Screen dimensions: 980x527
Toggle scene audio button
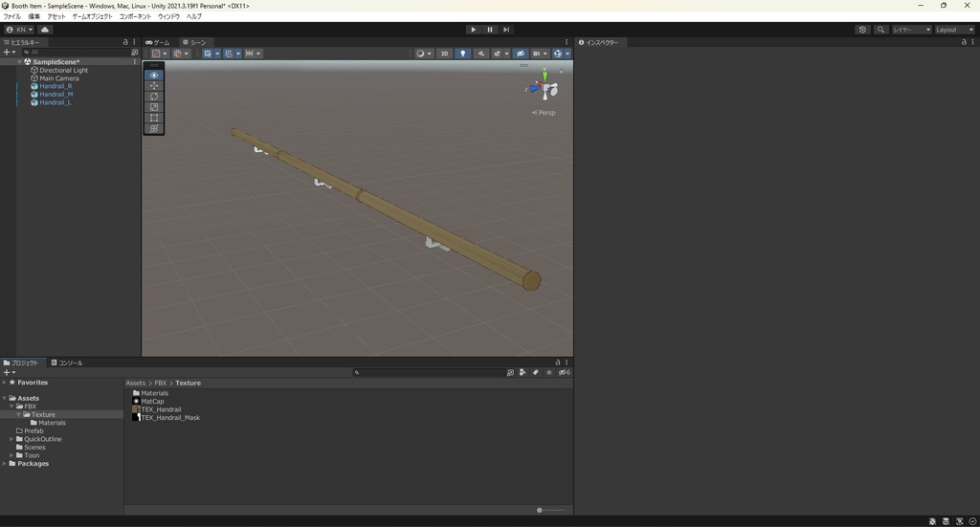click(480, 54)
